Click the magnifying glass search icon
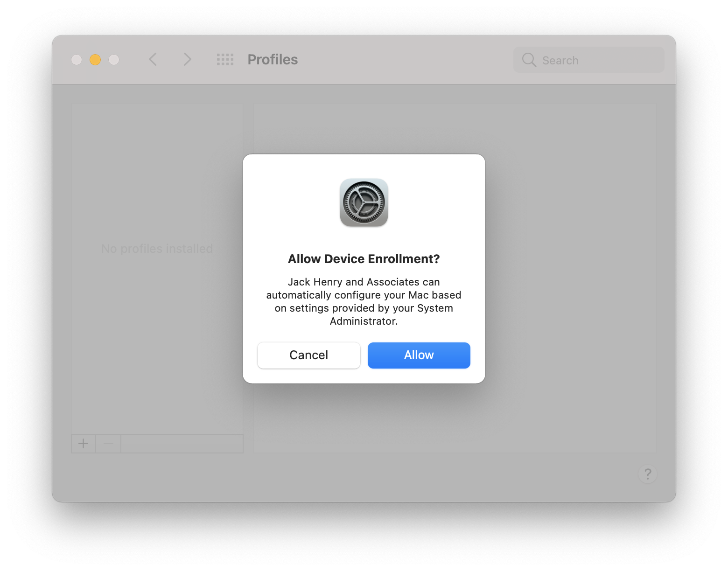Screen dimensions: 728x571 529,60
